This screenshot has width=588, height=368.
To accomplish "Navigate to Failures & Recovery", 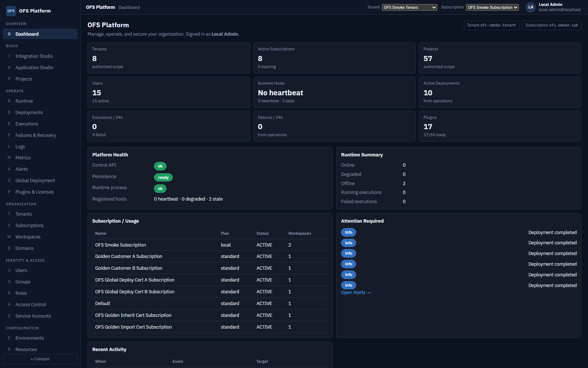I will point(40,135).
